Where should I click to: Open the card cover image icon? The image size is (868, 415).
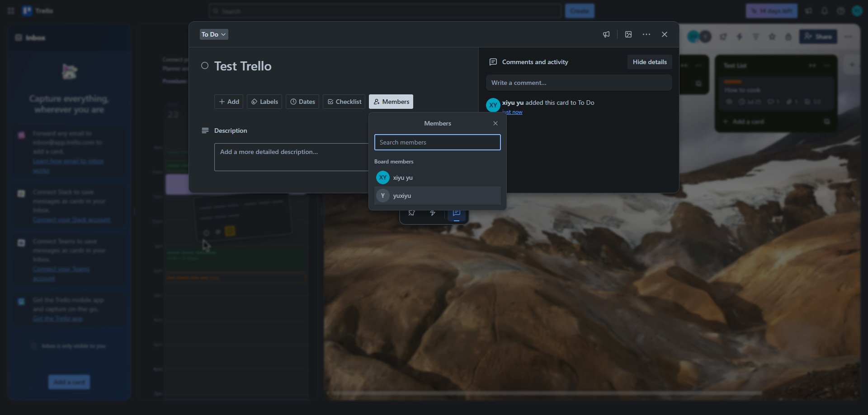coord(628,34)
